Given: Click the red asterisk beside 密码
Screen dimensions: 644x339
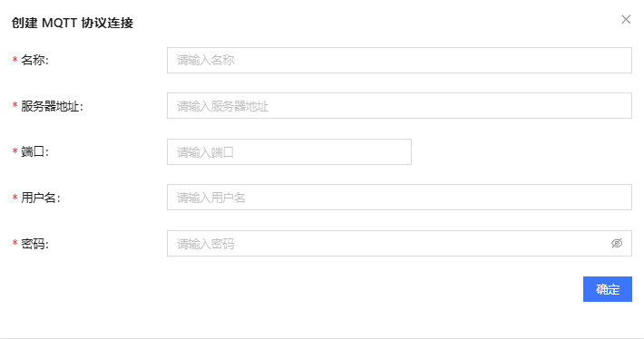Looking at the screenshot, I should click(15, 243).
